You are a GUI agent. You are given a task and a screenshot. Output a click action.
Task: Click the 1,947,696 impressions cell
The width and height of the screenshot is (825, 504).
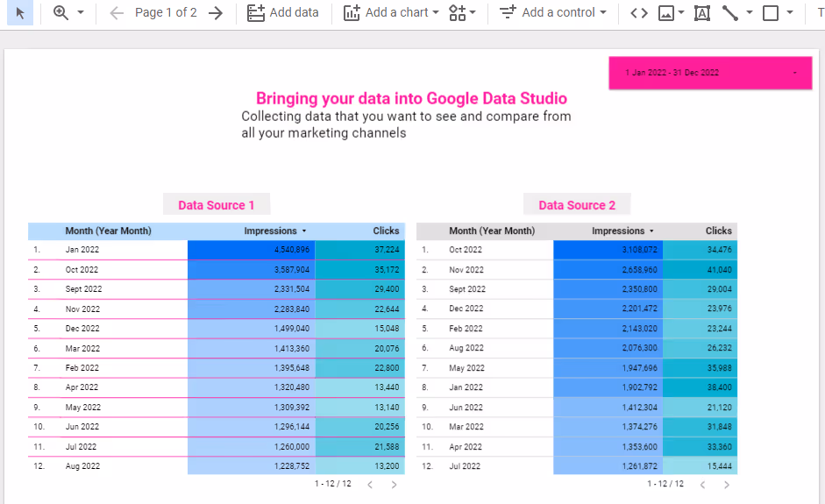point(608,368)
